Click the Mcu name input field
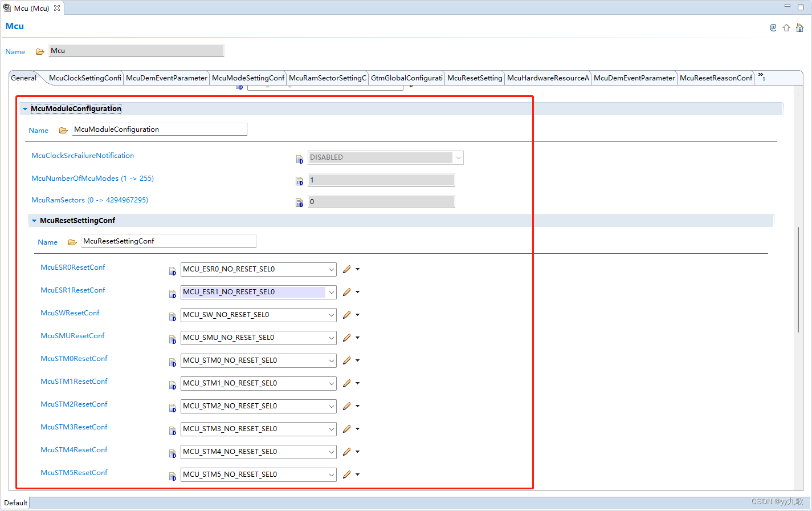 pos(136,51)
